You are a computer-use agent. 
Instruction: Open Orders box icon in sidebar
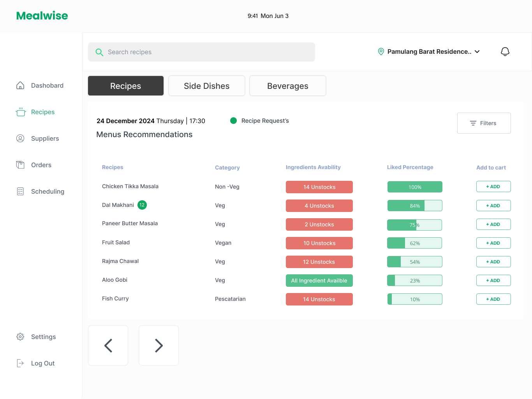20,165
